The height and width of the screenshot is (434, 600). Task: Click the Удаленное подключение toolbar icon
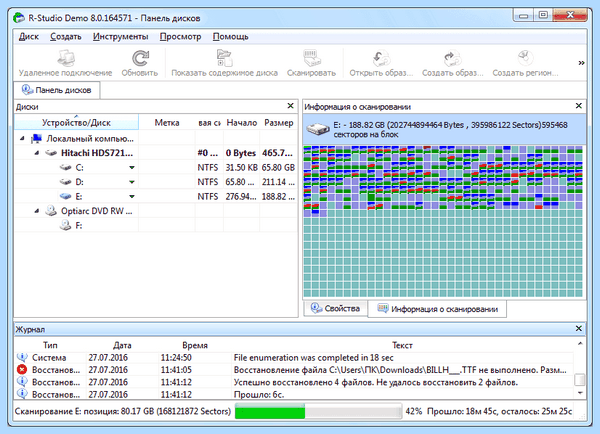(66, 58)
